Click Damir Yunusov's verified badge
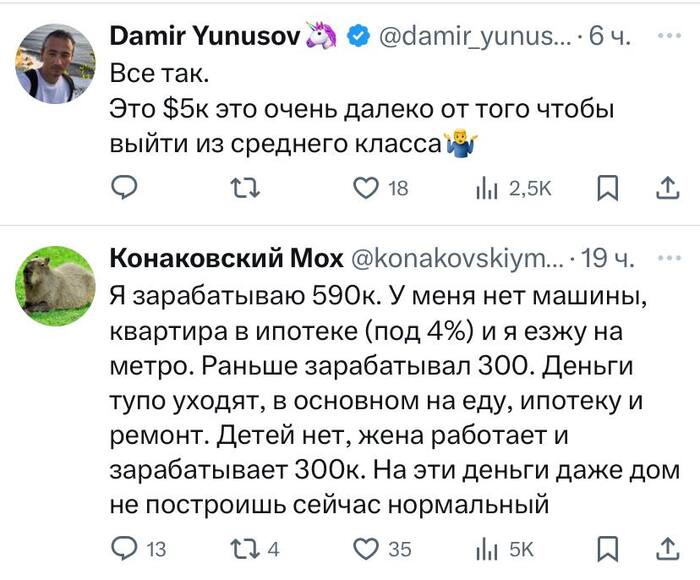The image size is (700, 580). [357, 38]
